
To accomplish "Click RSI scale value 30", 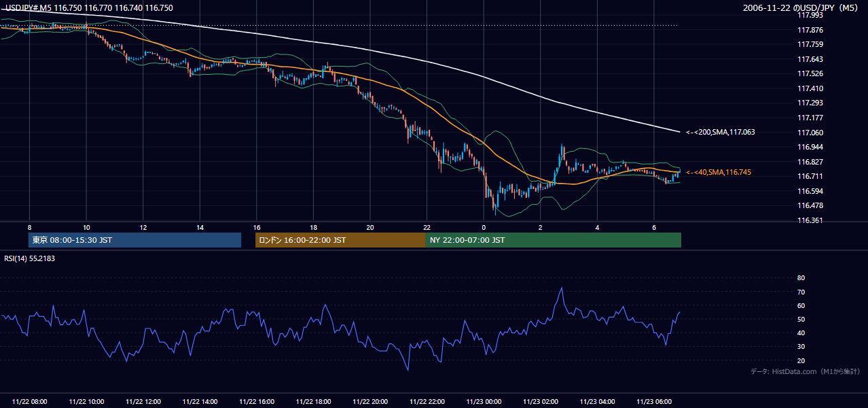I will point(801,346).
